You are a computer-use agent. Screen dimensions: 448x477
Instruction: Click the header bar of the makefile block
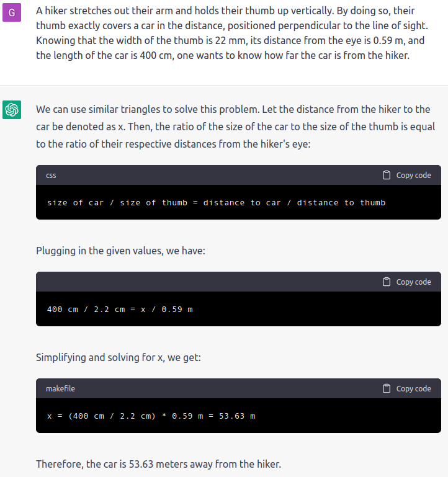(238, 388)
